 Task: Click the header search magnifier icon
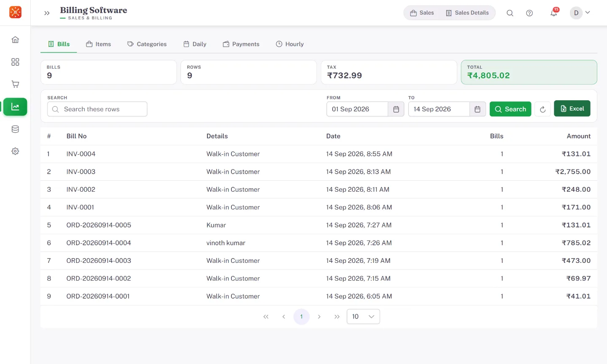(x=510, y=13)
